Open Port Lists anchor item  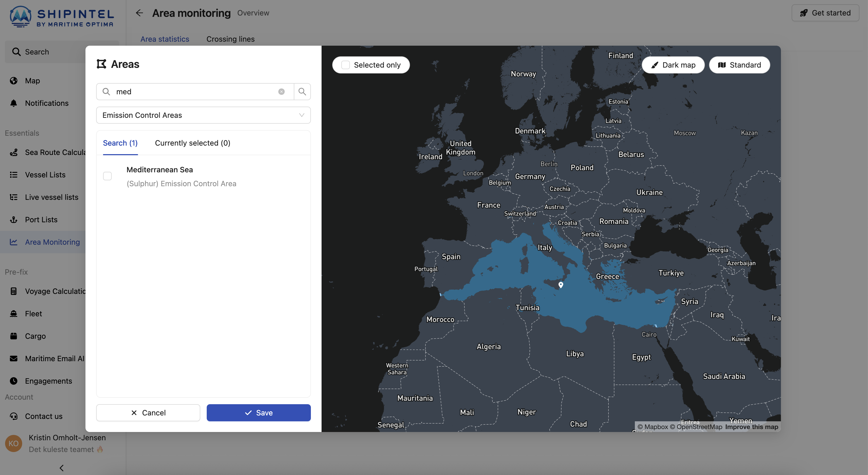(41, 219)
